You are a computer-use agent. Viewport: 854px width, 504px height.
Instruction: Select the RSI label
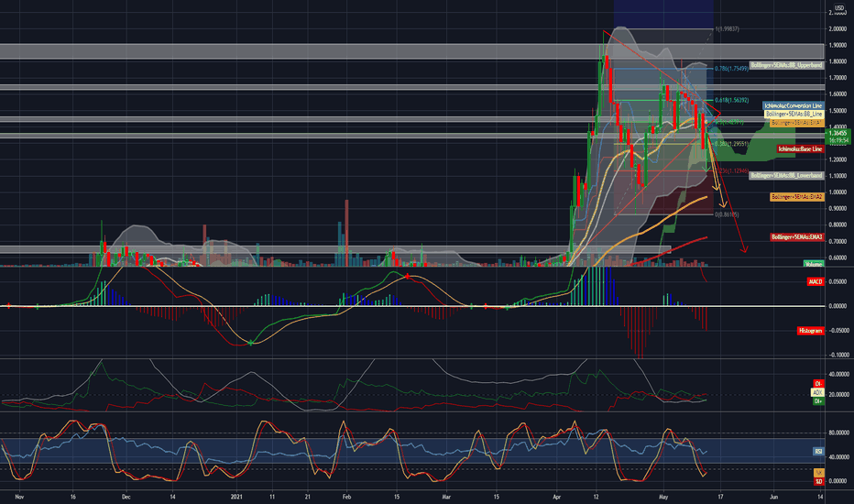[818, 452]
